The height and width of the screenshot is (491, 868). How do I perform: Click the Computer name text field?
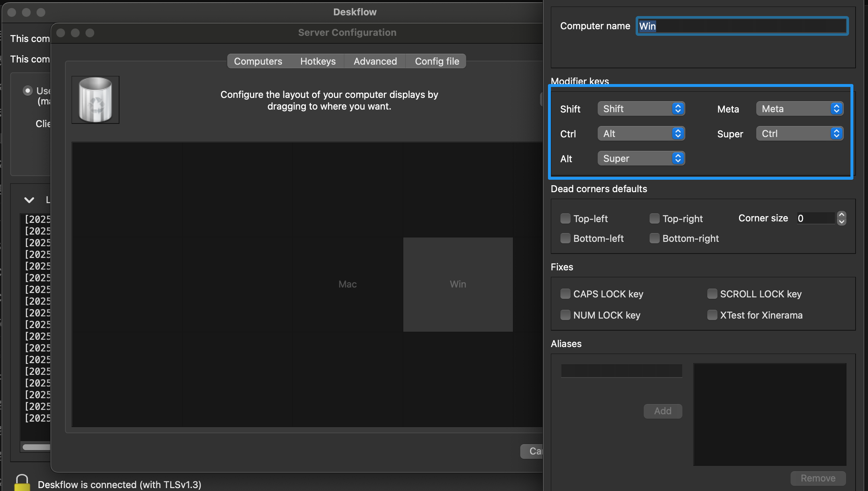coord(742,26)
